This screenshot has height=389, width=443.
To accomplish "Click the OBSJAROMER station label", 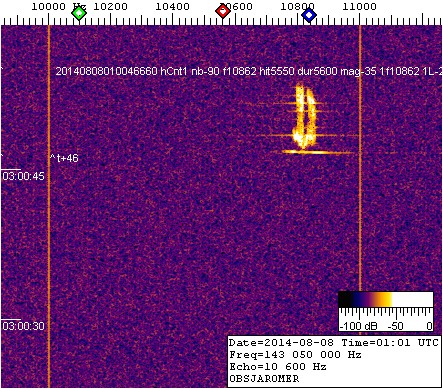I will coord(264,379).
